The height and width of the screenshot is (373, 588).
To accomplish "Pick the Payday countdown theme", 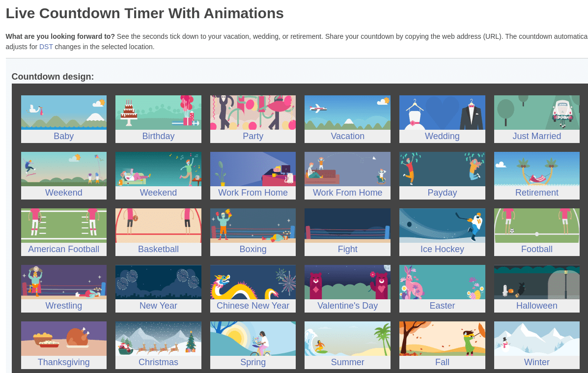I will point(442,175).
